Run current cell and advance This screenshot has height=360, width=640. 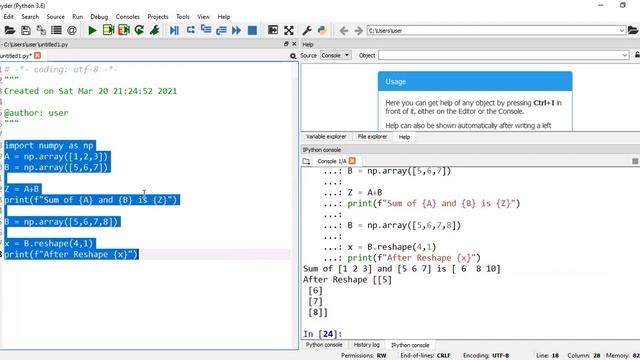click(124, 30)
